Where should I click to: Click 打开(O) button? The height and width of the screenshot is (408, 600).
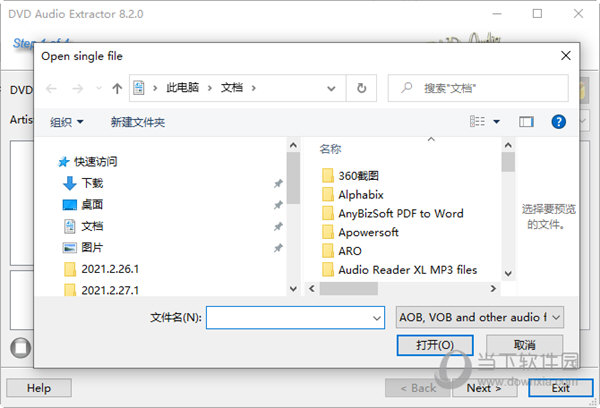[435, 345]
